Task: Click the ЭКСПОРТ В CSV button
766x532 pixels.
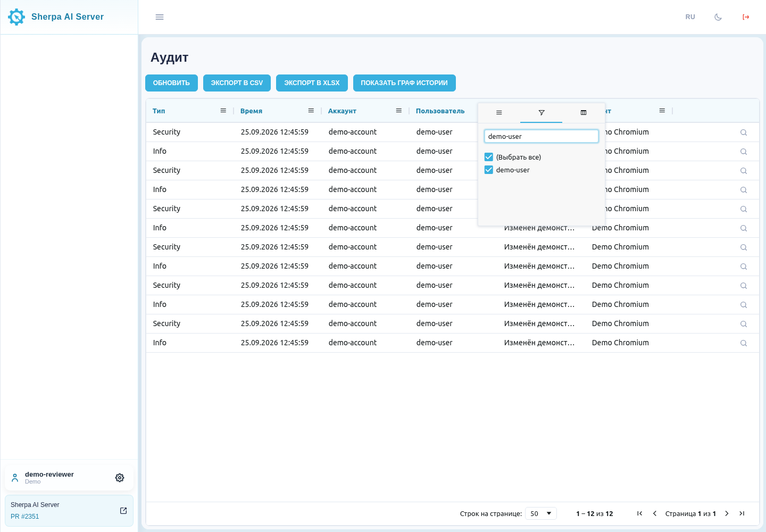Action: coord(237,83)
